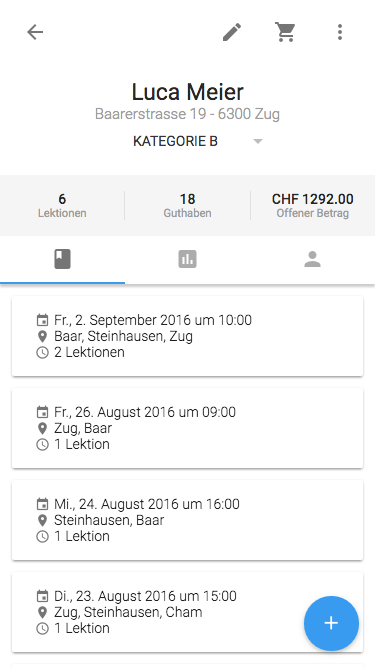The width and height of the screenshot is (375, 667).
Task: Open the 2. September 2016 lesson card
Action: pos(188,336)
